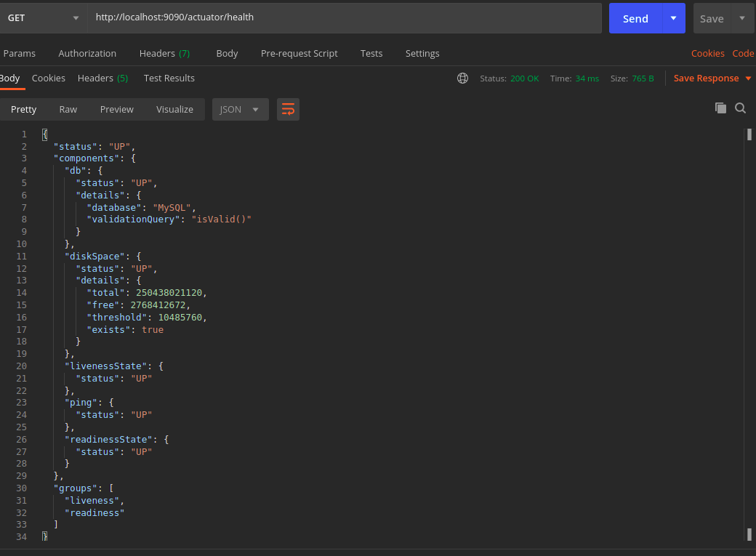Select the Pre-request Script tab
The image size is (756, 556).
(299, 54)
